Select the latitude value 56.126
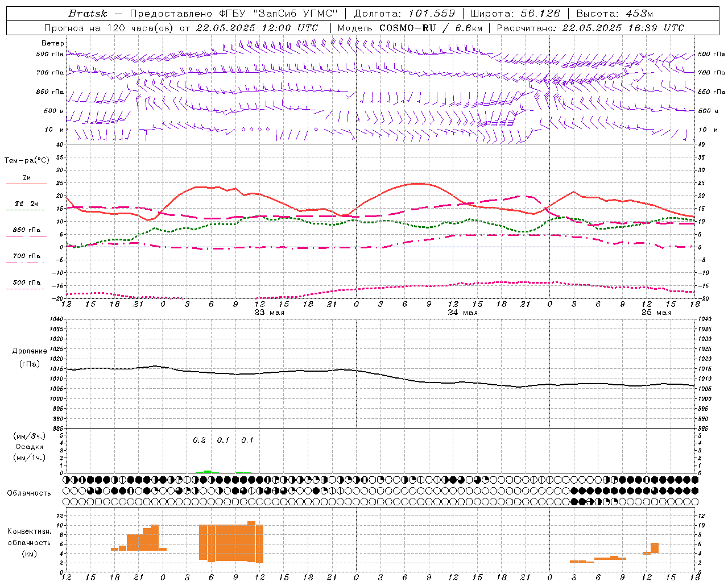Screen dimensions: 728x582 540,14
